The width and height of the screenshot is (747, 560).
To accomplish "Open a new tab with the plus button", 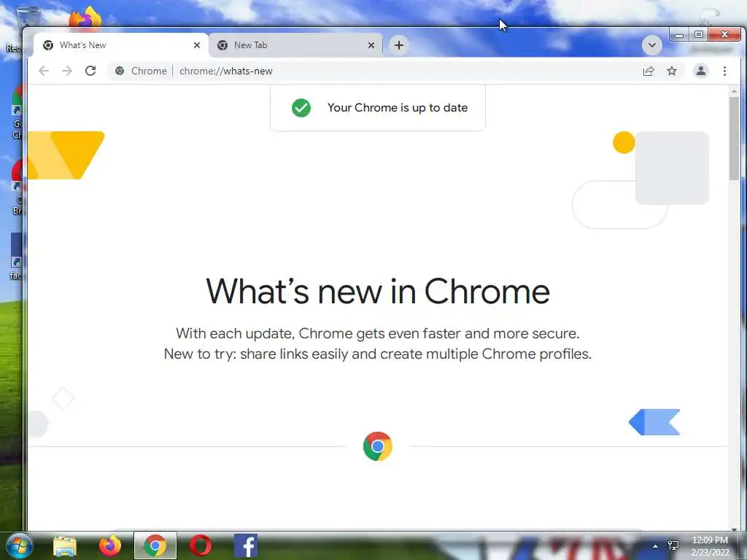I will tap(399, 45).
